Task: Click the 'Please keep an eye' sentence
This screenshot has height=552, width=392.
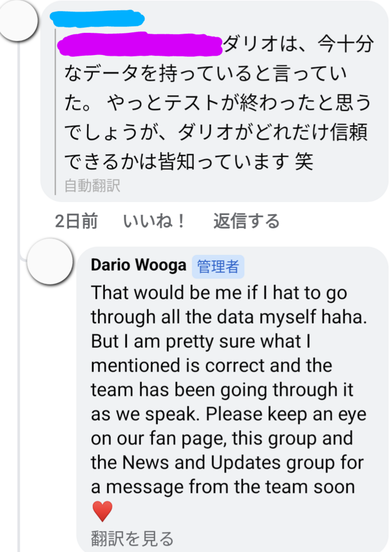Action: click(x=229, y=451)
